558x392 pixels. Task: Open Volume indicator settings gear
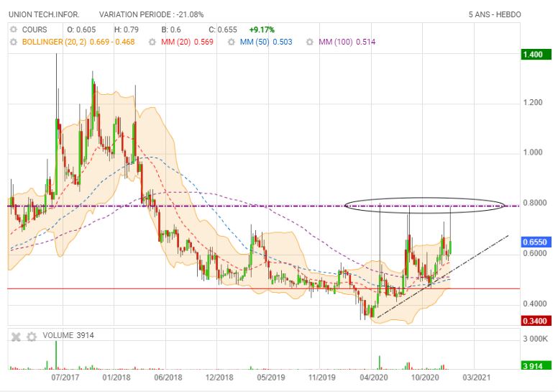pyautogui.click(x=32, y=337)
